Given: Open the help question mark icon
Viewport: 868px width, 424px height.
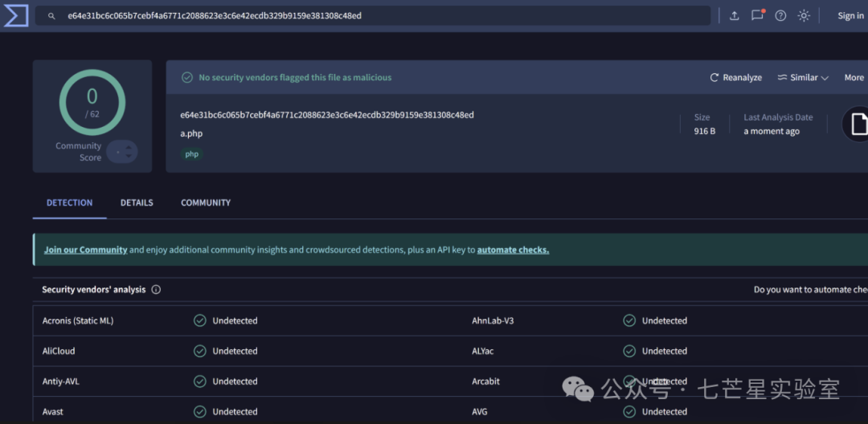Looking at the screenshot, I should coord(780,16).
